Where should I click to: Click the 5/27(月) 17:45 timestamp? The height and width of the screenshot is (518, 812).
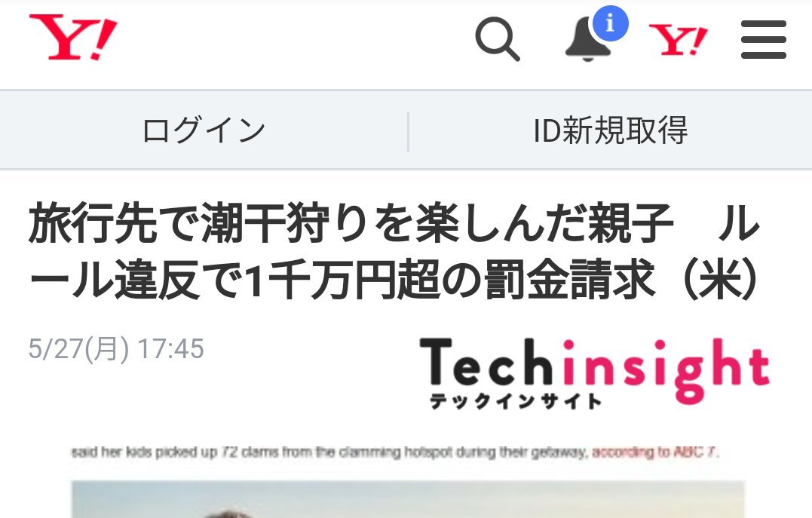coord(116,348)
